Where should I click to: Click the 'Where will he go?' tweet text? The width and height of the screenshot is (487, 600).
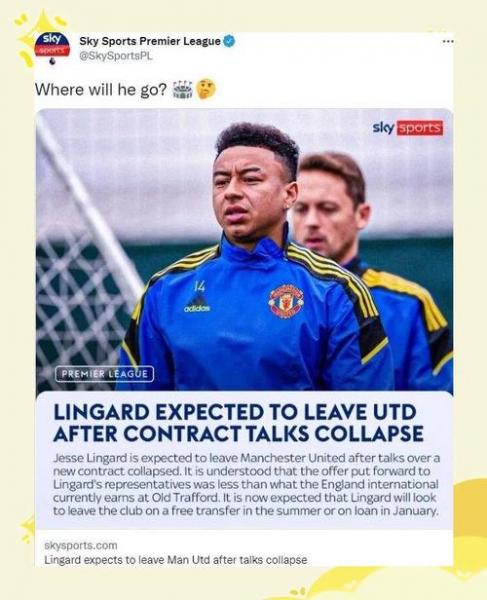[x=101, y=90]
